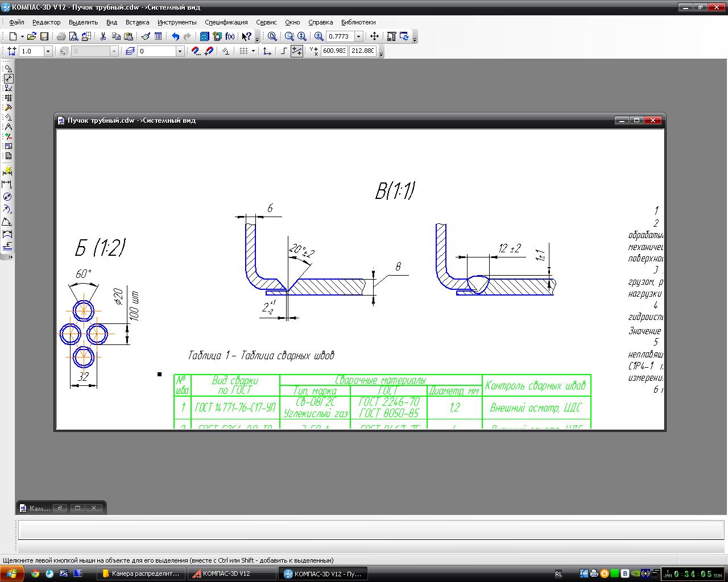Activate the pan view tool

[374, 36]
